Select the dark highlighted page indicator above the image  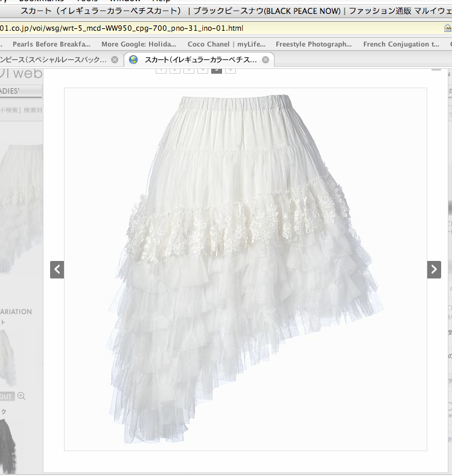pyautogui.click(x=216, y=70)
